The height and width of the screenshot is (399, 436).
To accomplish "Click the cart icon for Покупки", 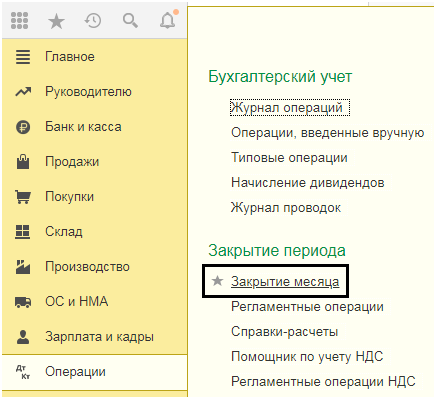I will [23, 197].
